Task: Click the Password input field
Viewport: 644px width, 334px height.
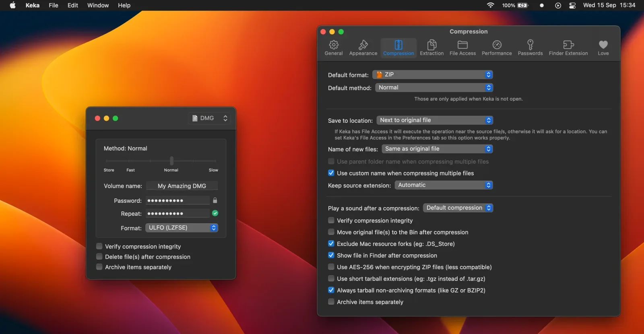Action: pos(178,200)
